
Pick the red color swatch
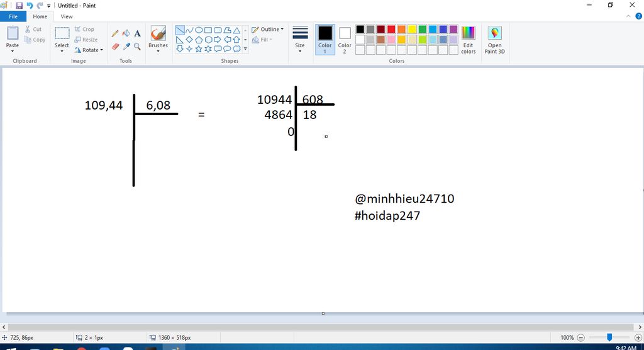[x=391, y=29]
